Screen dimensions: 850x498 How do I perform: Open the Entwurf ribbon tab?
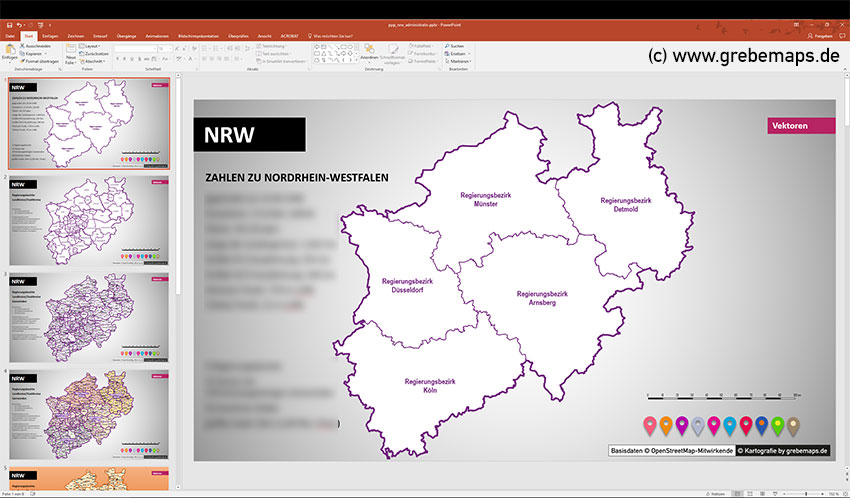99,35
